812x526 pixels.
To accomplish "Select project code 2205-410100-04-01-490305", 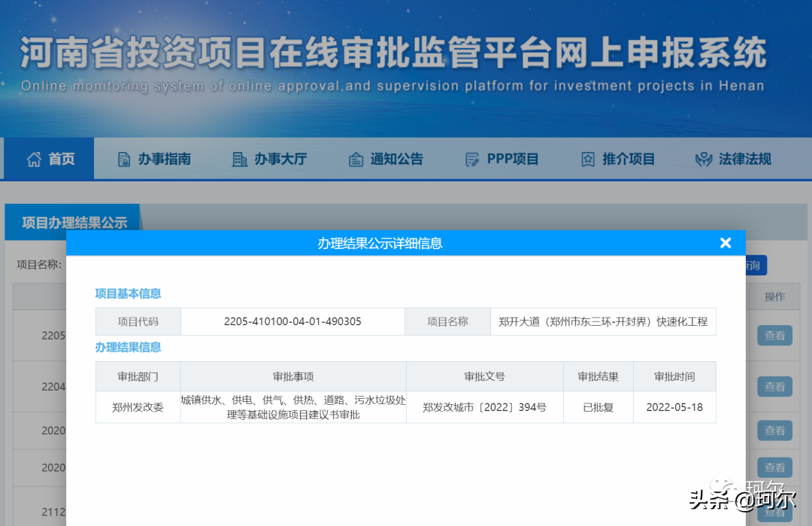I will click(292, 321).
